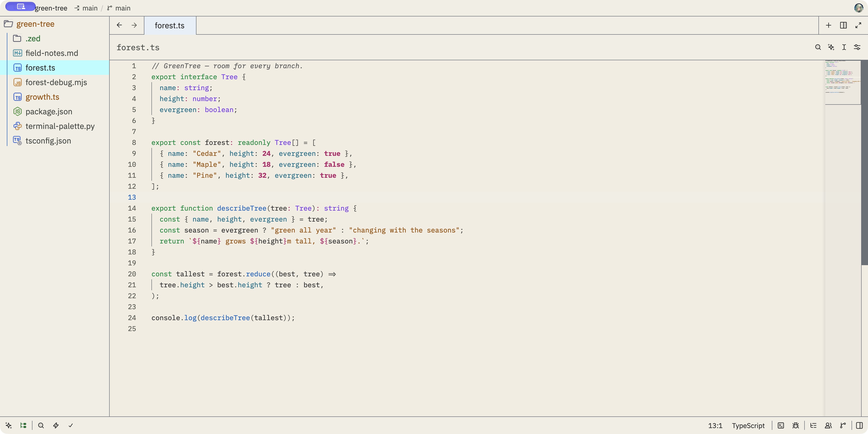Toggle the collaboration panel people icon
The height and width of the screenshot is (434, 868).
click(828, 425)
